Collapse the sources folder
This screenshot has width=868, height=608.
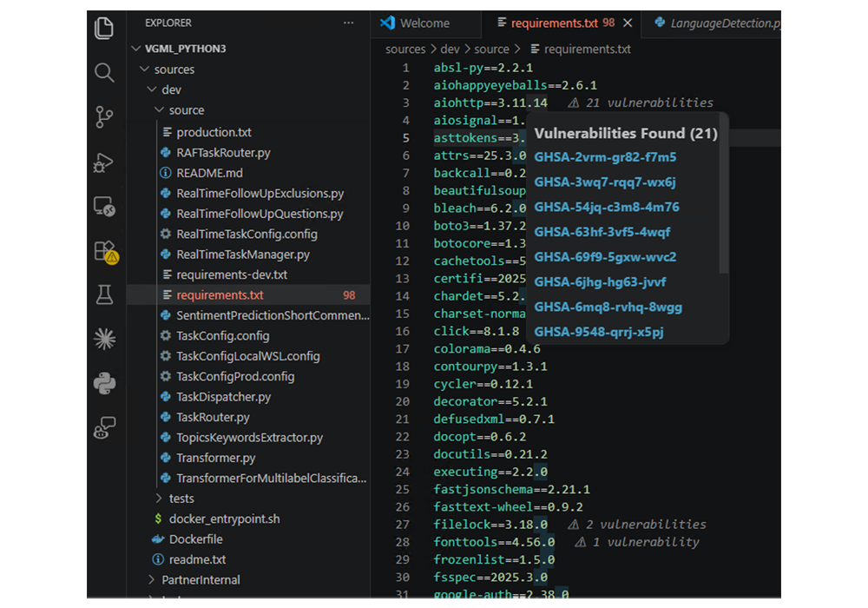[144, 69]
